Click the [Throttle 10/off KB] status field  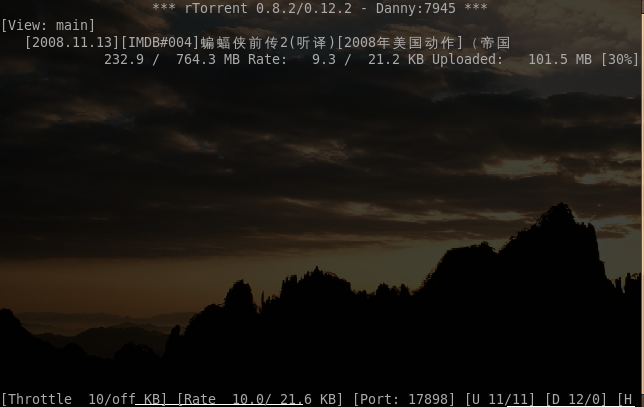(84, 399)
